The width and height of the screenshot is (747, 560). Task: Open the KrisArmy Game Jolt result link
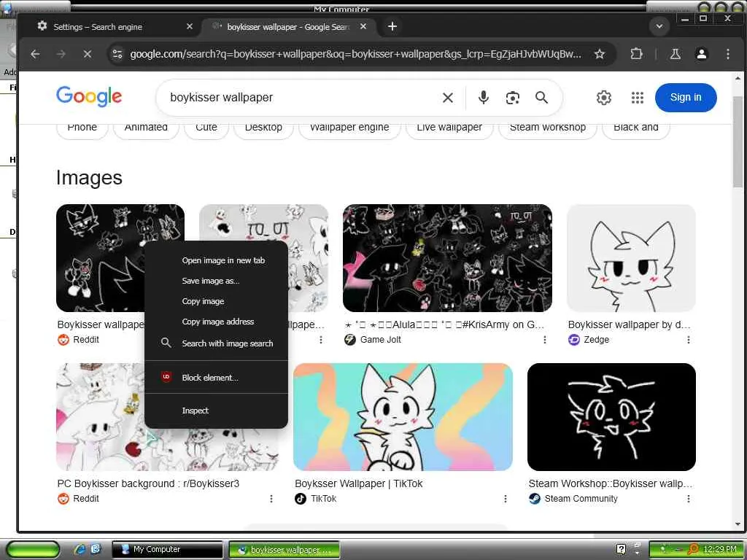coord(444,324)
